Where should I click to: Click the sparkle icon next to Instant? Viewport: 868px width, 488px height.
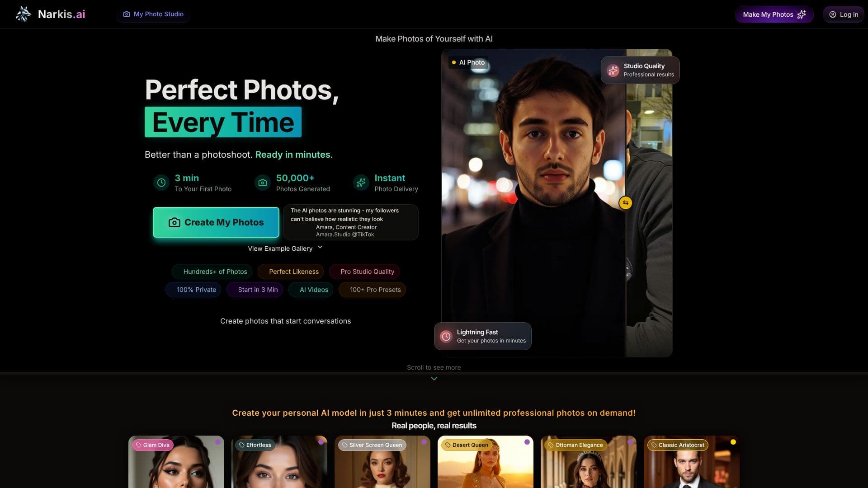[361, 183]
